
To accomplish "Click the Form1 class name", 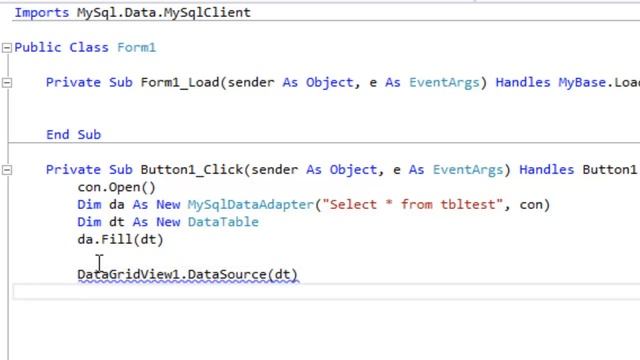I will [136, 47].
